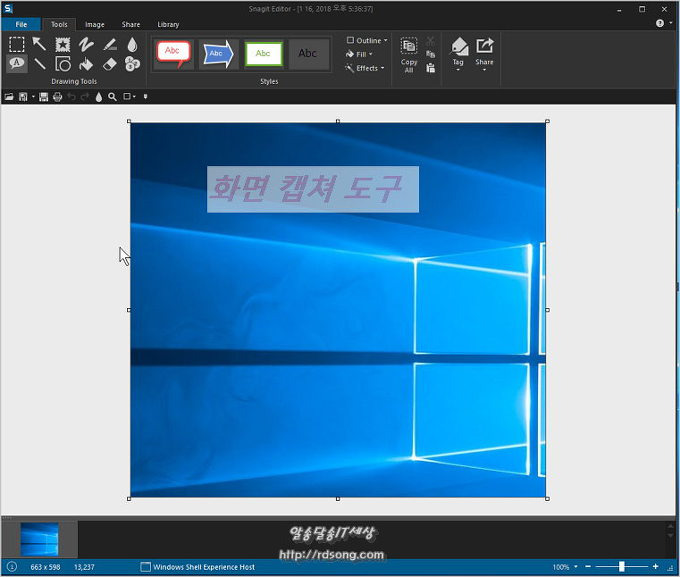Select the Pen freehand tool
The image size is (680, 577).
pos(86,44)
